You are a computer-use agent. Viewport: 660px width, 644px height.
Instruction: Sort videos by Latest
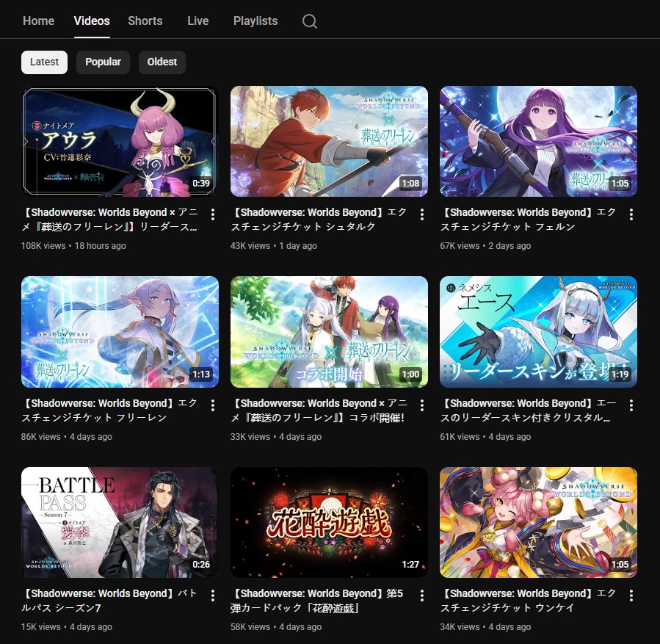coord(44,62)
